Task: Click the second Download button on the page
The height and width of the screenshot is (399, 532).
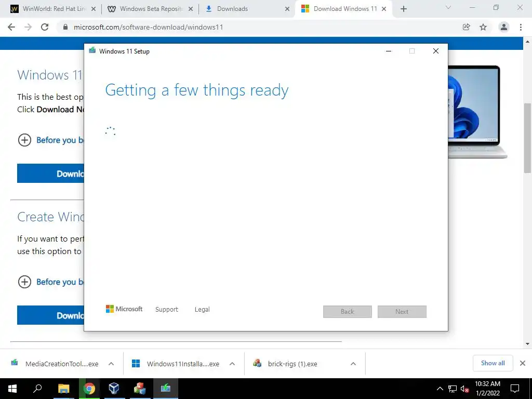Action: [x=50, y=315]
